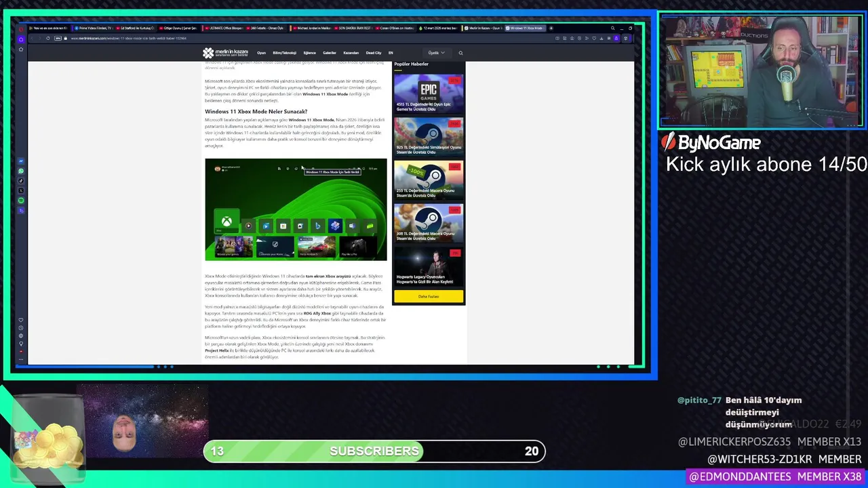The image size is (868, 488).
Task: Open the Galeriler menu item
Action: coord(330,53)
